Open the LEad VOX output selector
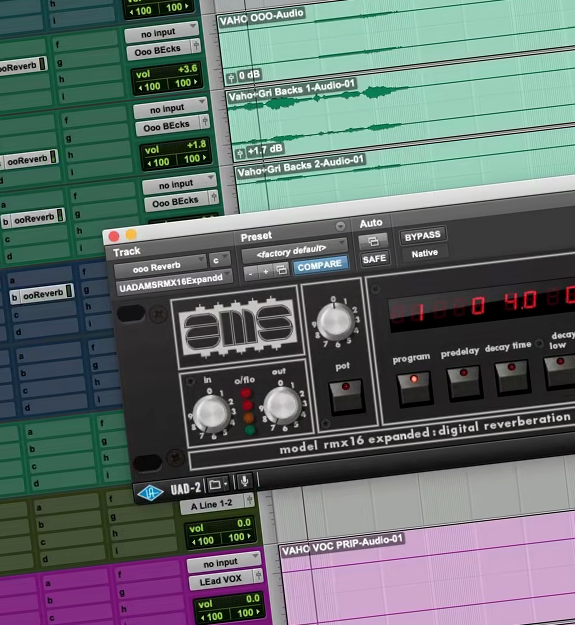This screenshot has width=575, height=625. click(x=220, y=580)
